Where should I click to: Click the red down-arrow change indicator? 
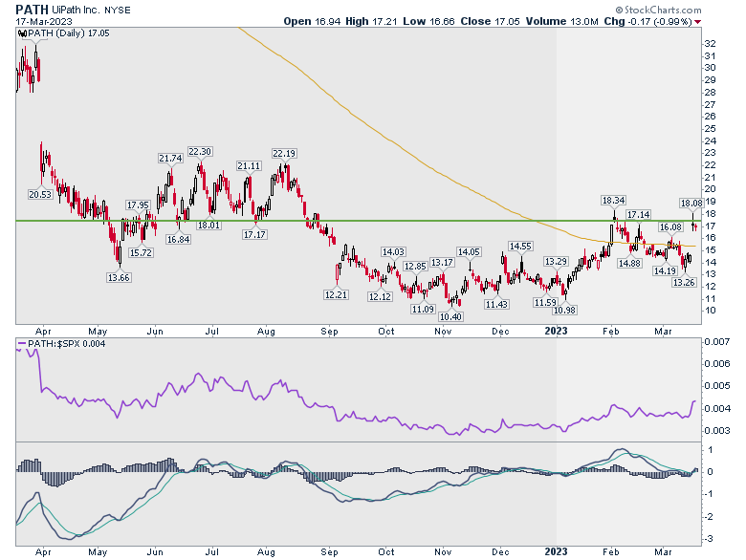[697, 22]
